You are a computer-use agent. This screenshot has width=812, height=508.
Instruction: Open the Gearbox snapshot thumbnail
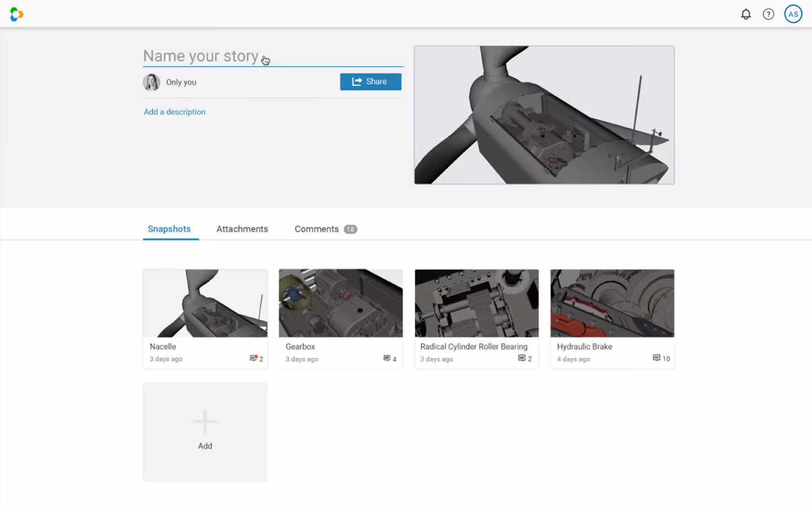pos(341,303)
